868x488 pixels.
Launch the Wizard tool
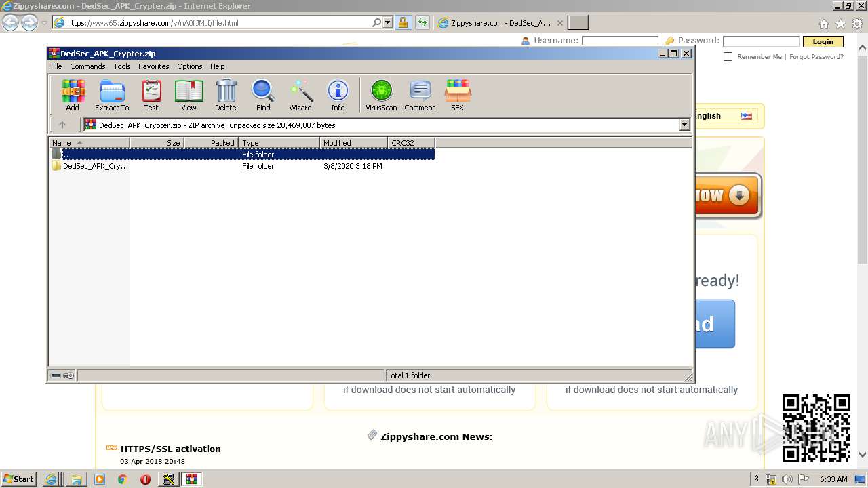tap(300, 96)
